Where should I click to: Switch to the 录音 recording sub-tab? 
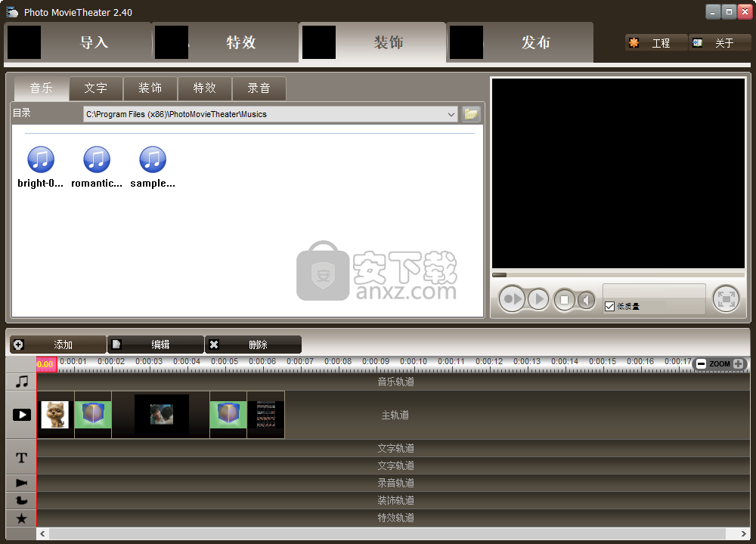coord(259,88)
